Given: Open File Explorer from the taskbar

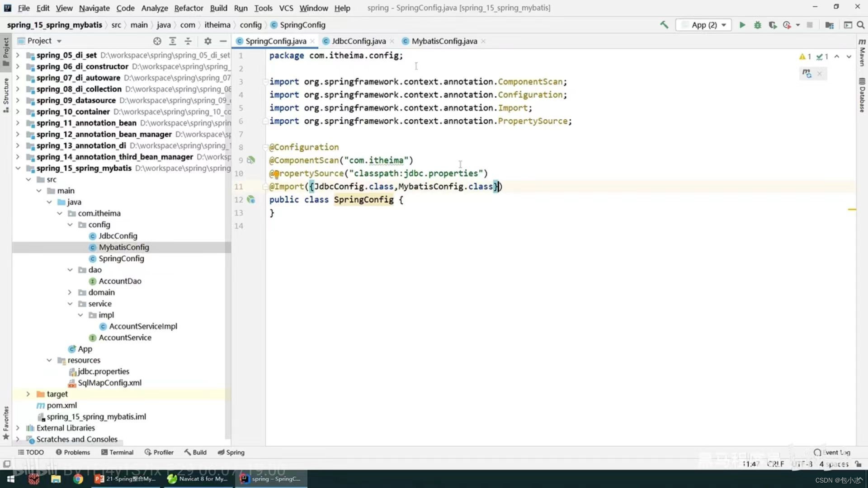Looking at the screenshot, I should coord(56,479).
